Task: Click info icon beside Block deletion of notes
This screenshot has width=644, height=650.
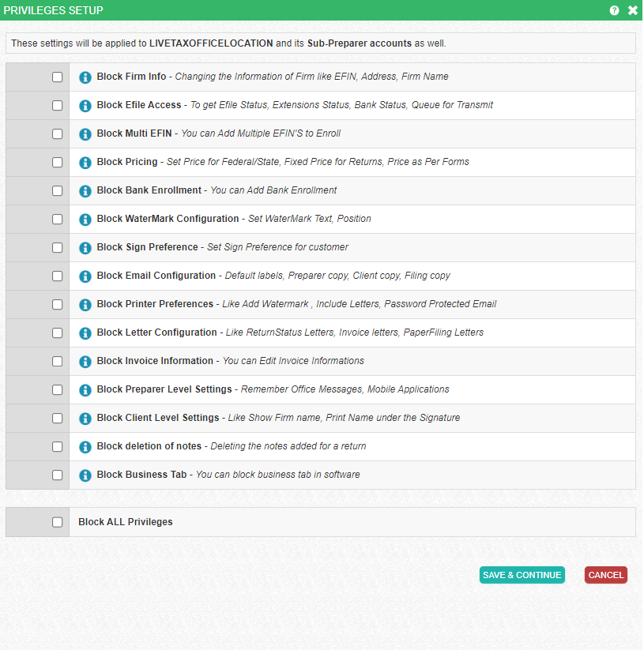Action: click(85, 447)
